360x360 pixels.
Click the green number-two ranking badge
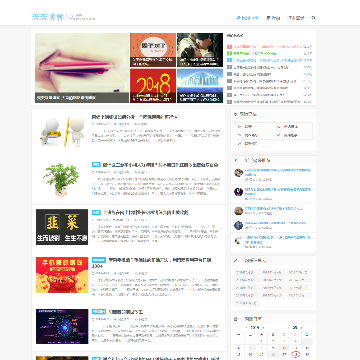(229, 53)
